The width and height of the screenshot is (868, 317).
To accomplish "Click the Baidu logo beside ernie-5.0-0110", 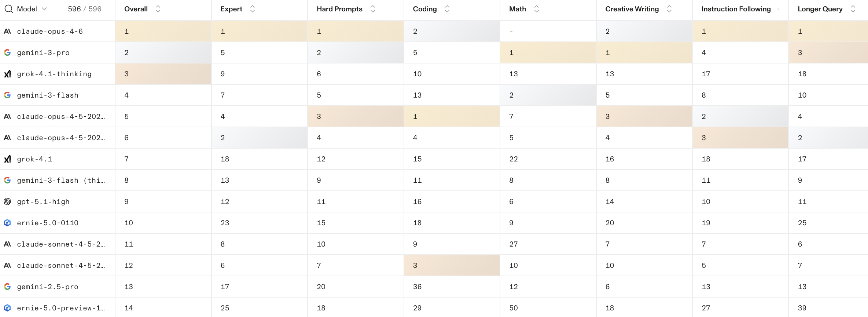I will point(7,223).
